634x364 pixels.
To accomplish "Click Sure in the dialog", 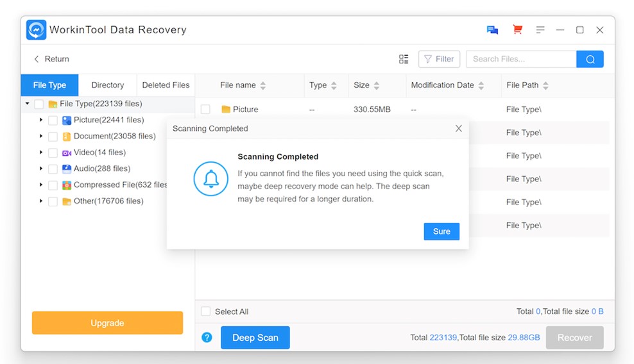I will [441, 231].
